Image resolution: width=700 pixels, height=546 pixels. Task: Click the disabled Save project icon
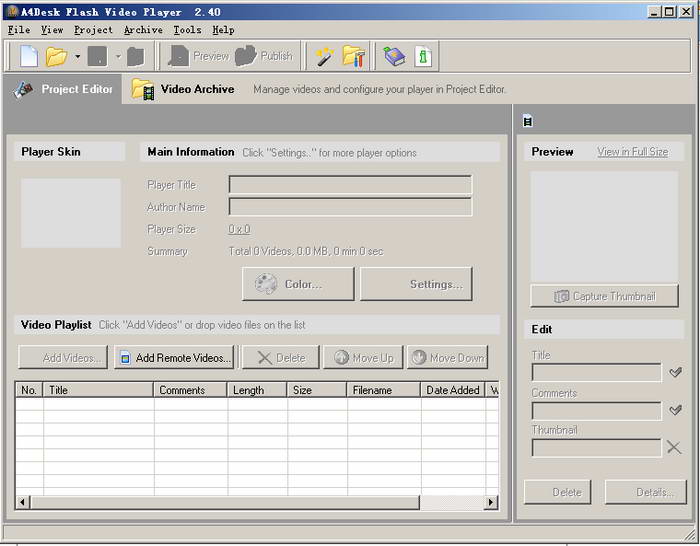click(x=97, y=57)
